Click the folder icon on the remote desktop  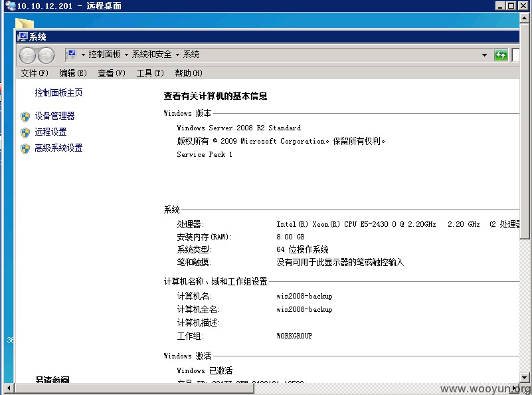(x=25, y=23)
